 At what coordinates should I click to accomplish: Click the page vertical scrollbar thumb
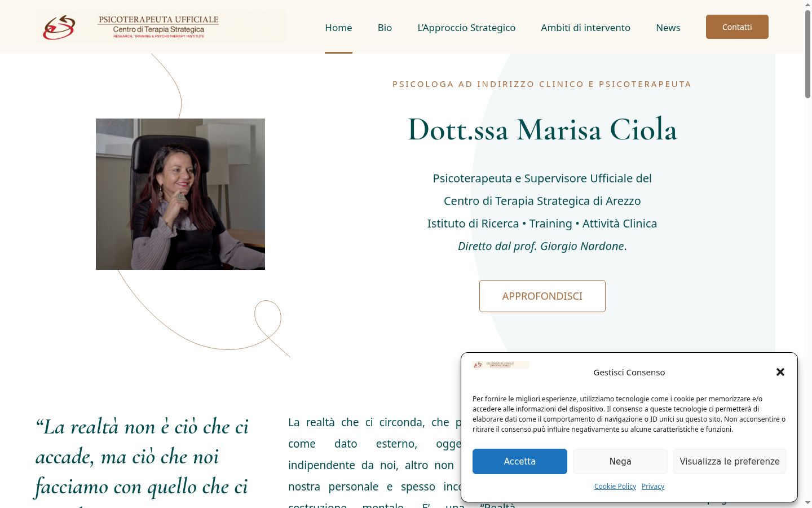[x=807, y=55]
